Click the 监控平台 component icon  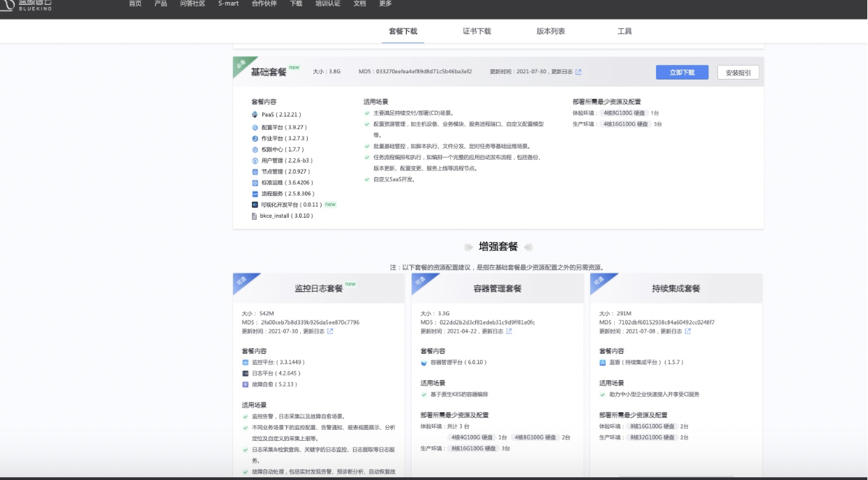[x=245, y=363]
